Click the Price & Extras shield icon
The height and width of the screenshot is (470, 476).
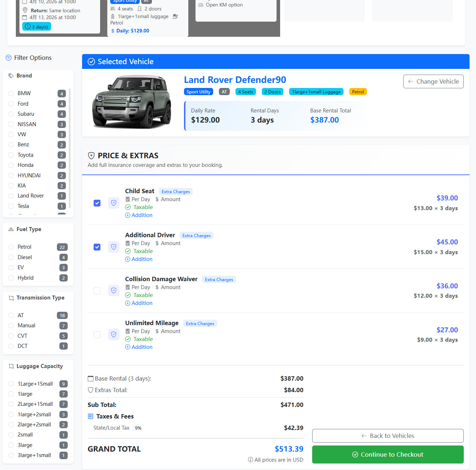click(91, 156)
